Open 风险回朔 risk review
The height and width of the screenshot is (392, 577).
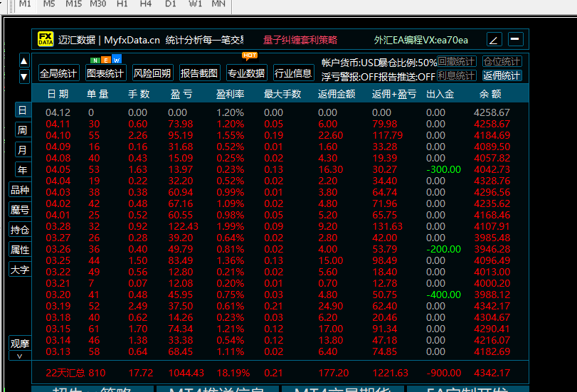(152, 73)
